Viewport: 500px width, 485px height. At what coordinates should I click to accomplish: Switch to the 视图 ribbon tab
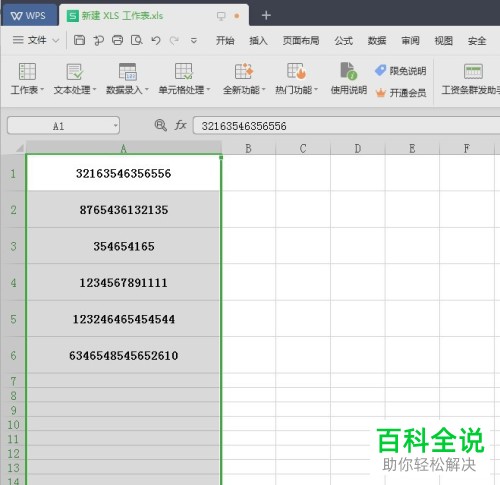click(444, 41)
